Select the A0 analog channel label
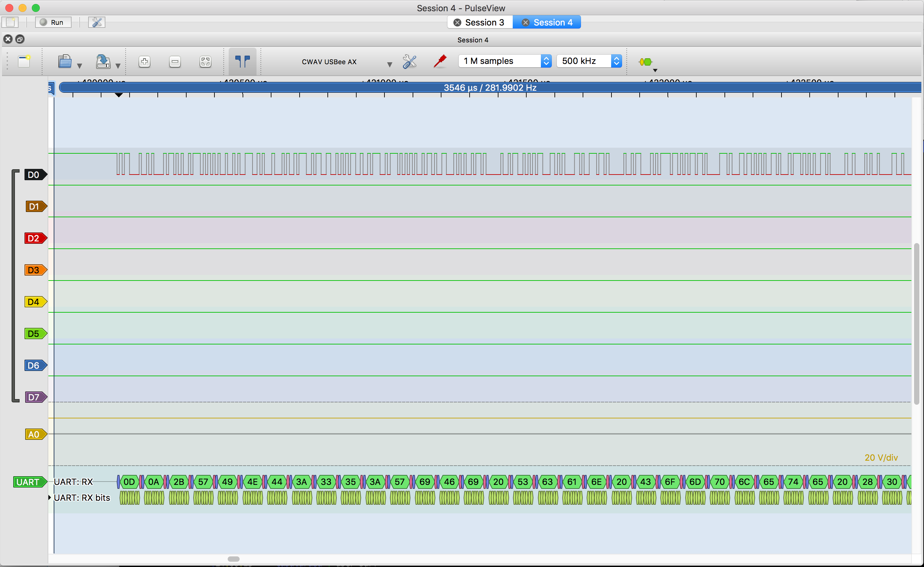 tap(36, 434)
